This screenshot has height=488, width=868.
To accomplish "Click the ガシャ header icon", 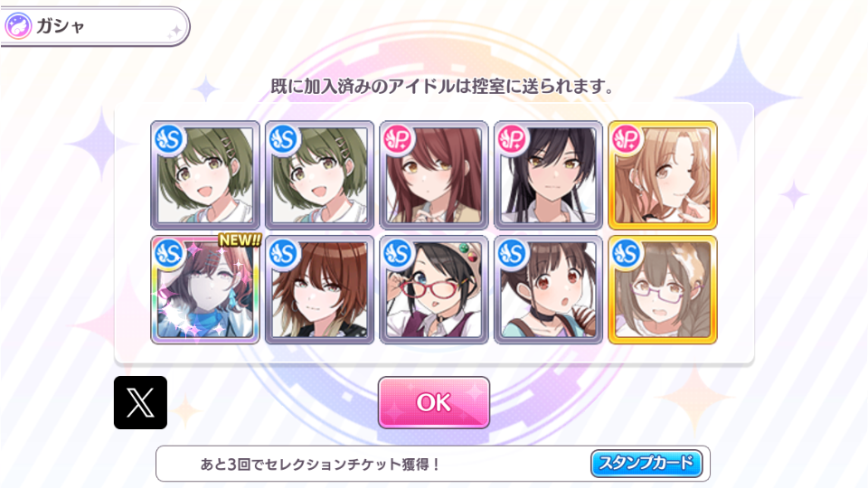I will coord(18,26).
